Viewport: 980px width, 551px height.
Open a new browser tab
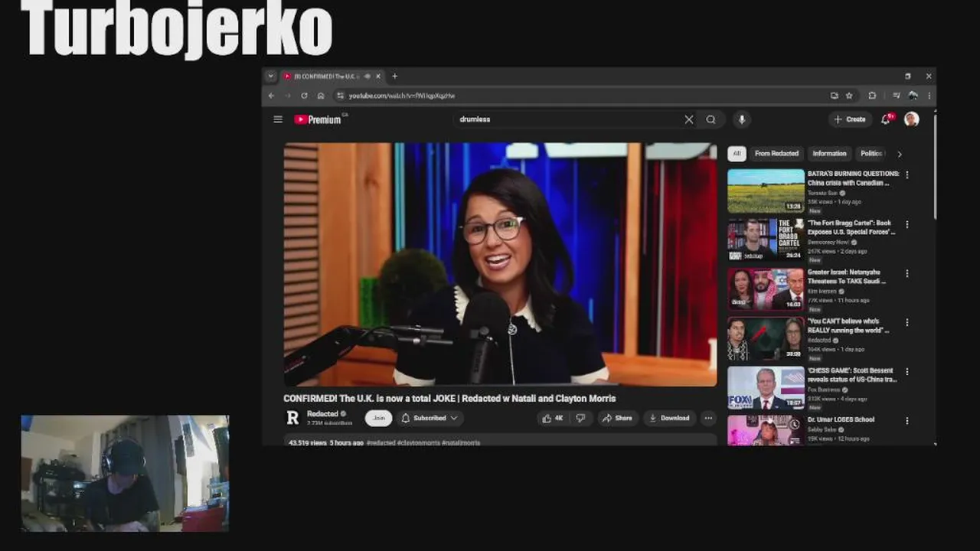(395, 77)
